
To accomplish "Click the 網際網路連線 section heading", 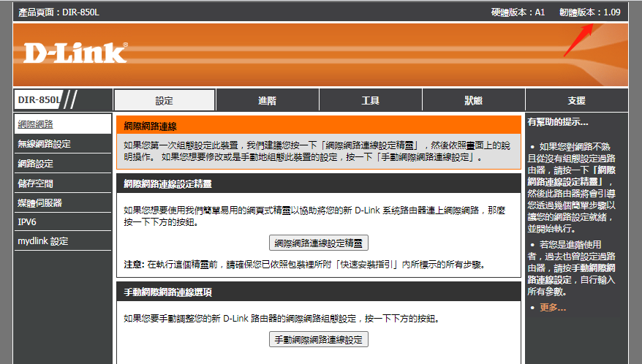I will coord(151,126).
